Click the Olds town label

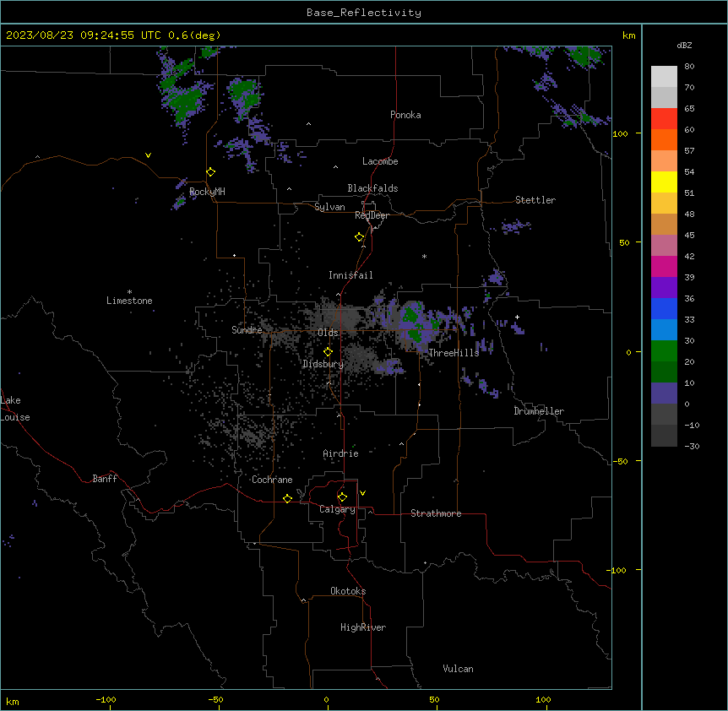click(328, 333)
